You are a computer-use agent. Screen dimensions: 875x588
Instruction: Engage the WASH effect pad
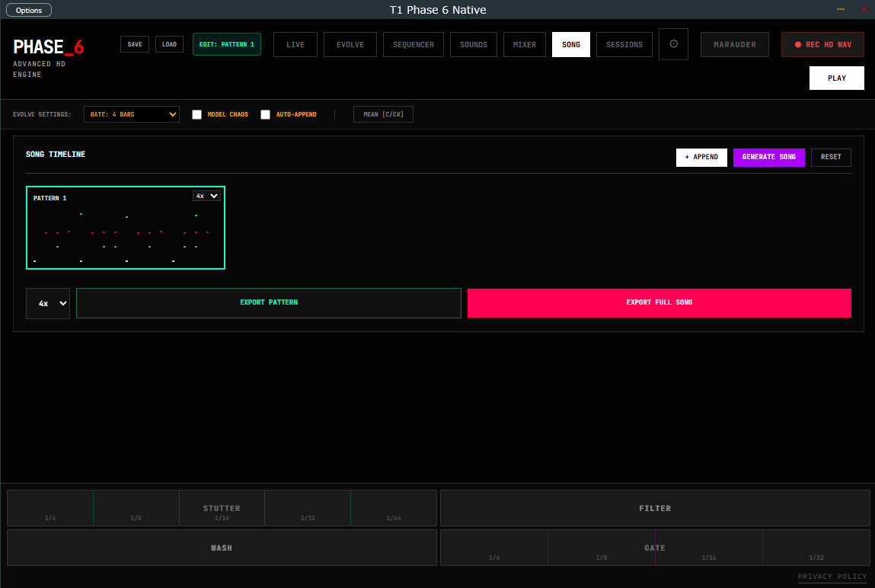(222, 548)
